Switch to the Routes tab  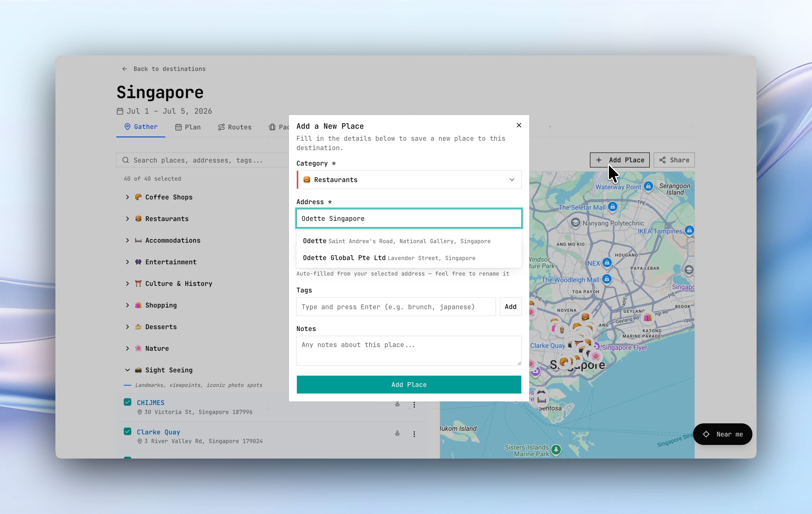[235, 127]
